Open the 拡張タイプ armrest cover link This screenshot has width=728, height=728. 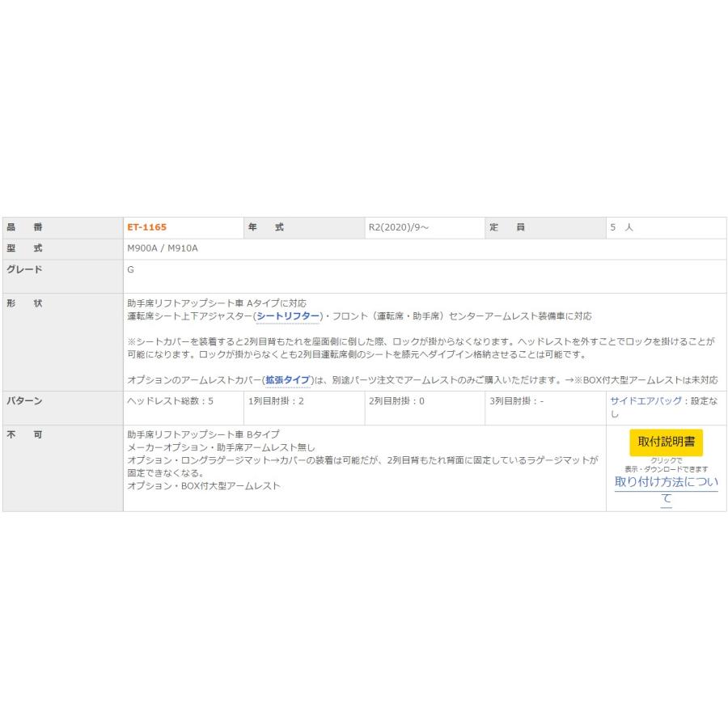pos(287,379)
